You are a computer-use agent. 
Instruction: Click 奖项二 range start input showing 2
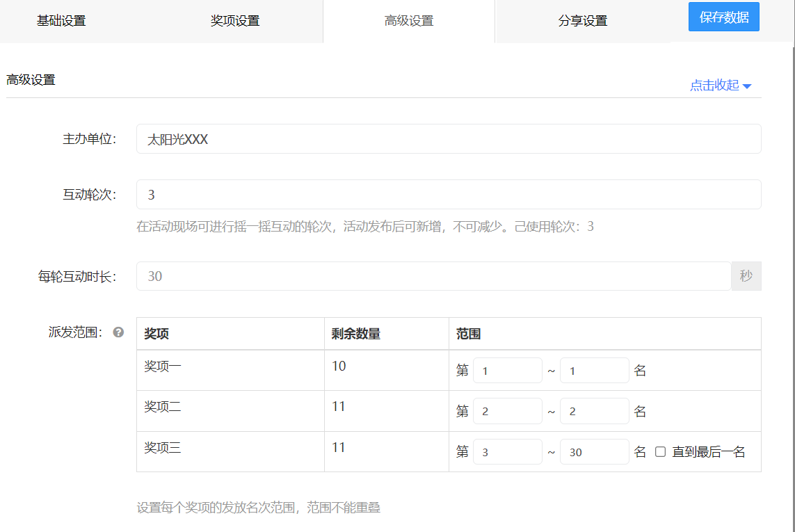pyautogui.click(x=507, y=410)
